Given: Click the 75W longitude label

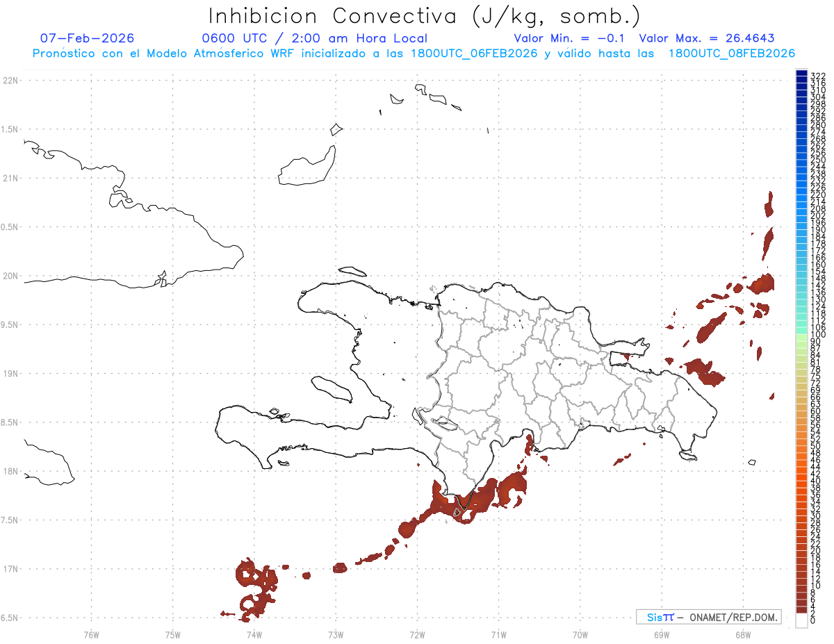Looking at the screenshot, I should click(173, 634).
